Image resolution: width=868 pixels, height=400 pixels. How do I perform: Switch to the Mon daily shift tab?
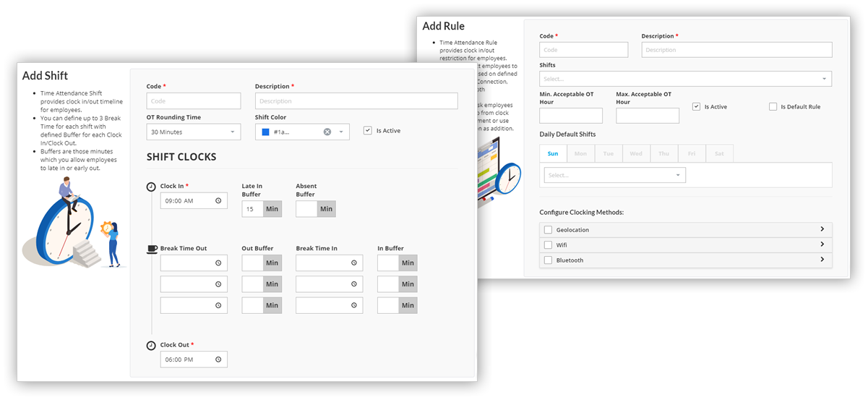tap(580, 153)
